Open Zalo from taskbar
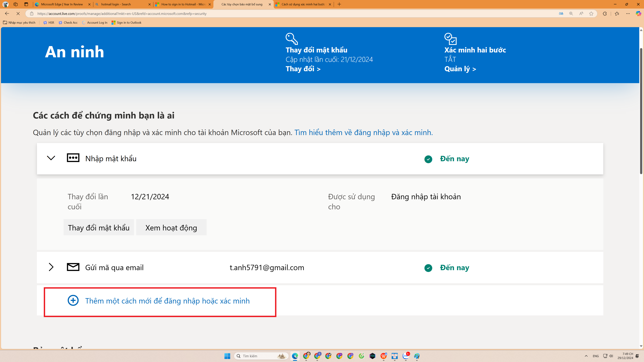This screenshot has height=362, width=644. [x=406, y=356]
